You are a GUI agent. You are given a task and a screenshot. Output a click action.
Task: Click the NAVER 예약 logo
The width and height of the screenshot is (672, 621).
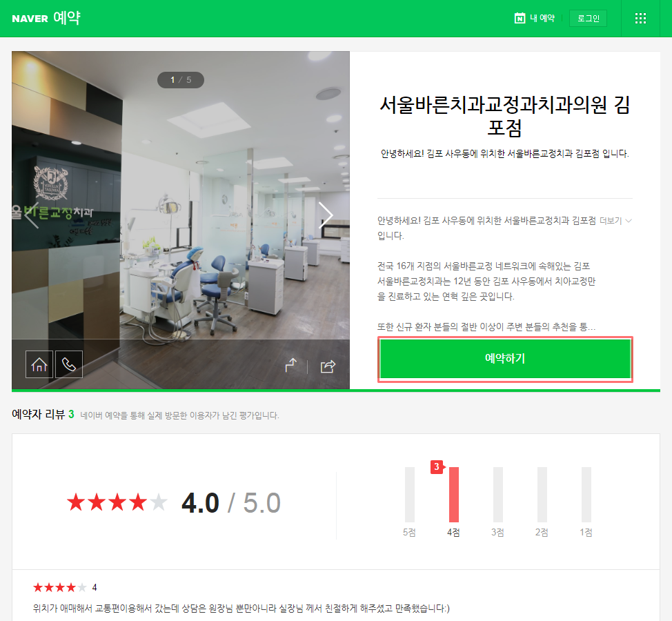46,18
